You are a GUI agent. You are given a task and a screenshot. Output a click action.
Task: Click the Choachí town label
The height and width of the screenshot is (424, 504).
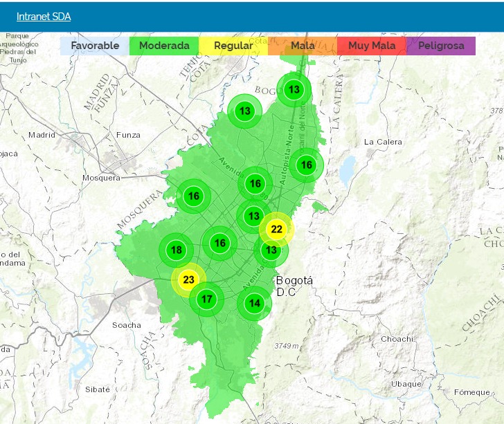[x=397, y=339]
